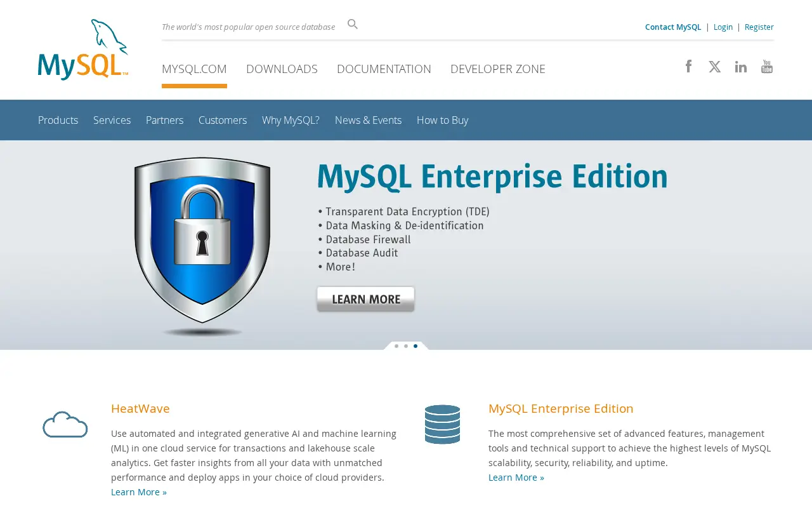Click the Data Masking & De-identification bullet
Screen dimensions: 812x508
[x=401, y=226]
